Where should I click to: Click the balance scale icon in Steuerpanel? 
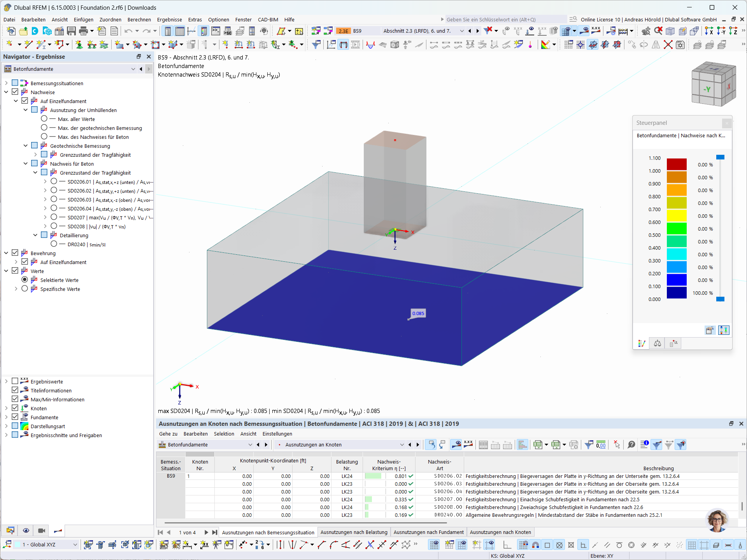tap(658, 343)
